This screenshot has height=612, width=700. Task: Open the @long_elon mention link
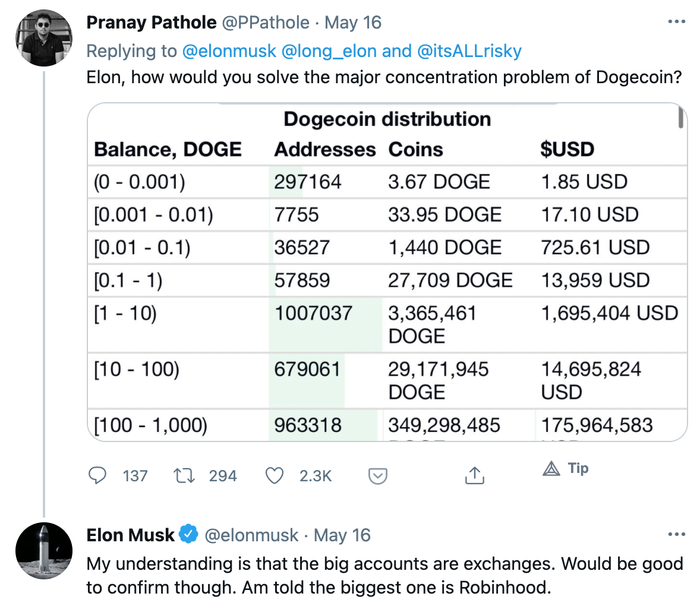329,51
